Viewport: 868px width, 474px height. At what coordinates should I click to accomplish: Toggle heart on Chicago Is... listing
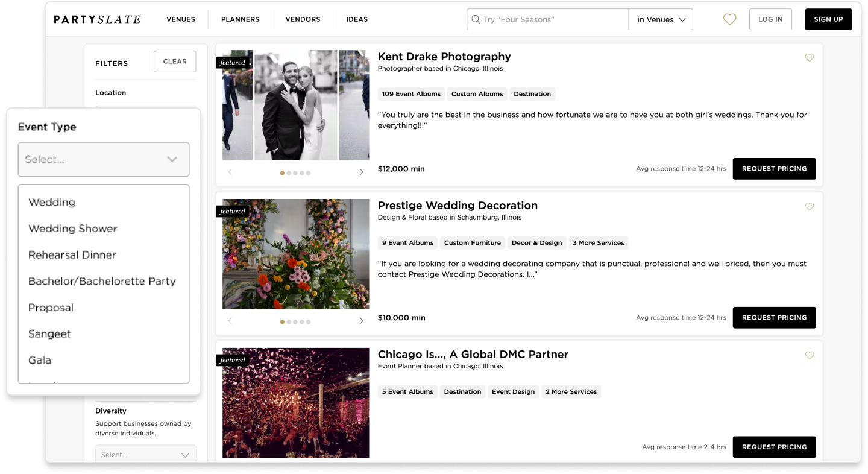pos(810,356)
